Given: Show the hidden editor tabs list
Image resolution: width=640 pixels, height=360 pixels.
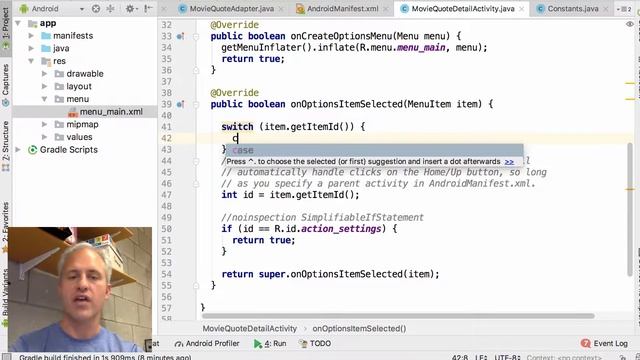Looking at the screenshot, I should point(624,9).
